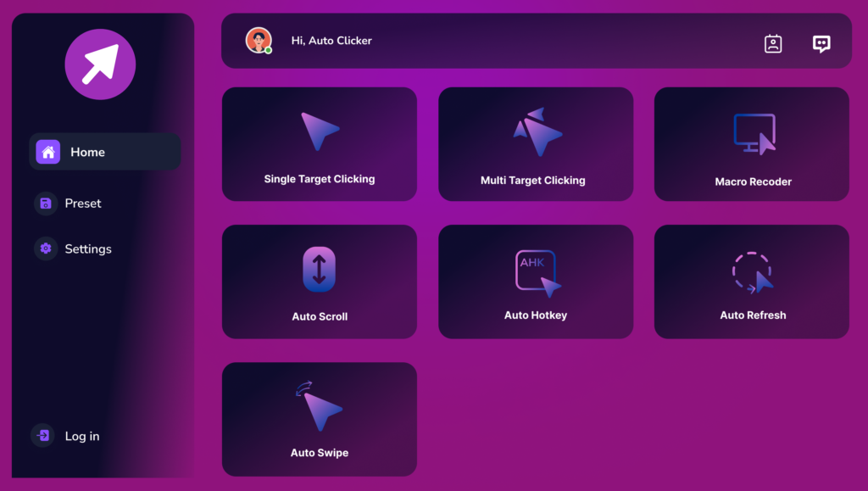Open Settings from the sidebar
This screenshot has height=491, width=868.
[88, 248]
